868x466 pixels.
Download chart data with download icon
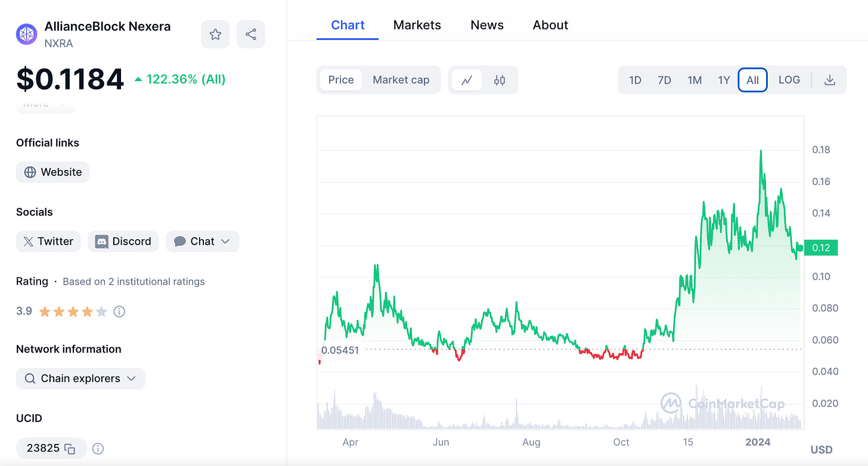(x=829, y=80)
